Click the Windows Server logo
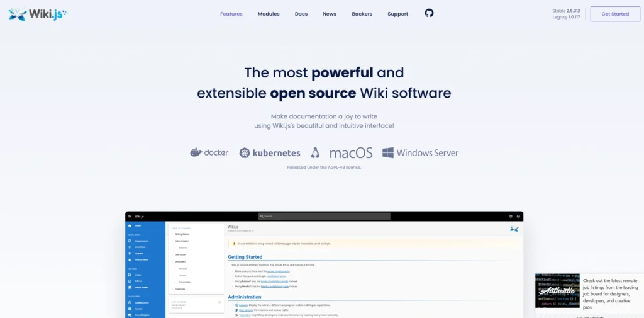 click(420, 152)
